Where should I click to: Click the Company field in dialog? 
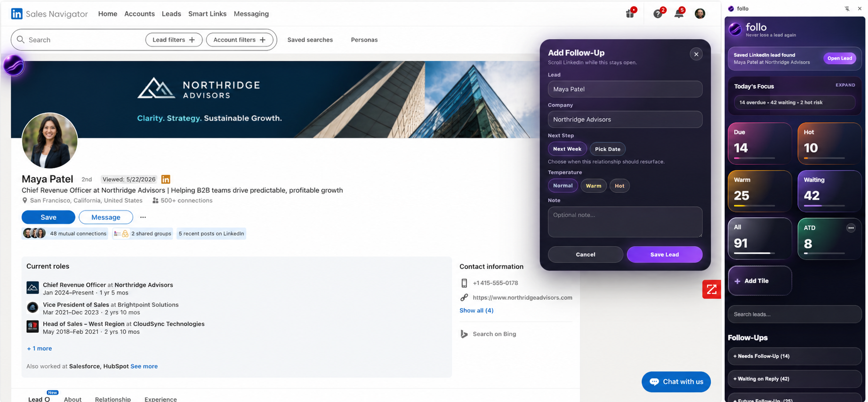point(625,119)
